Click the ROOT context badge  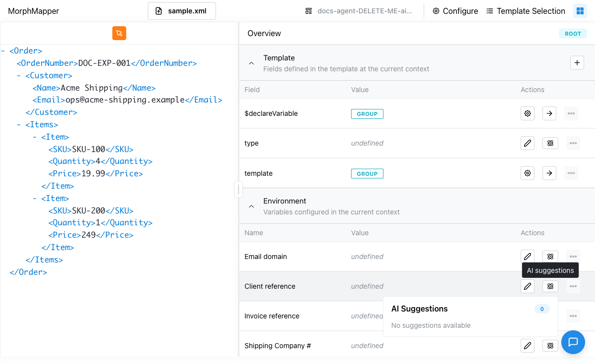coord(573,34)
